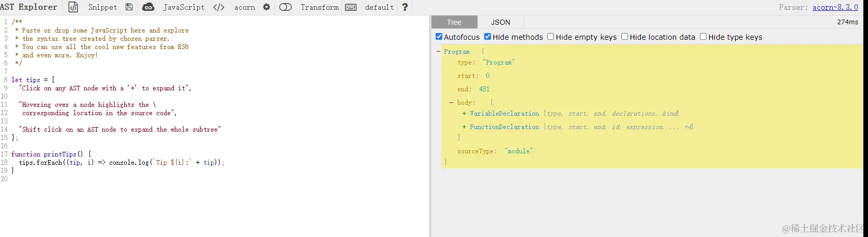Switch to the Tree tab
868x237 pixels.
pyautogui.click(x=454, y=22)
